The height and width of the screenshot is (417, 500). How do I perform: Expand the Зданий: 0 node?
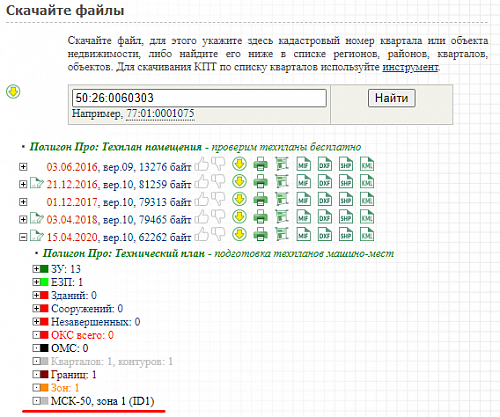pyautogui.click(x=36, y=295)
